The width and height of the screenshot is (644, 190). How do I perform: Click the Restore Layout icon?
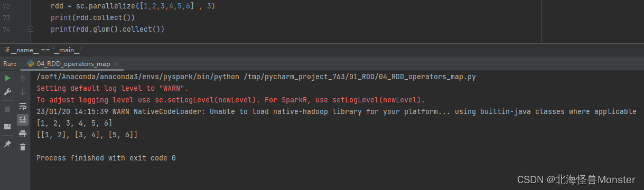coord(7,127)
